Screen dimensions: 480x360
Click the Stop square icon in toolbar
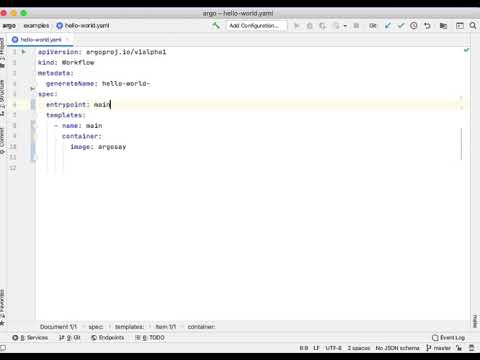point(356,26)
